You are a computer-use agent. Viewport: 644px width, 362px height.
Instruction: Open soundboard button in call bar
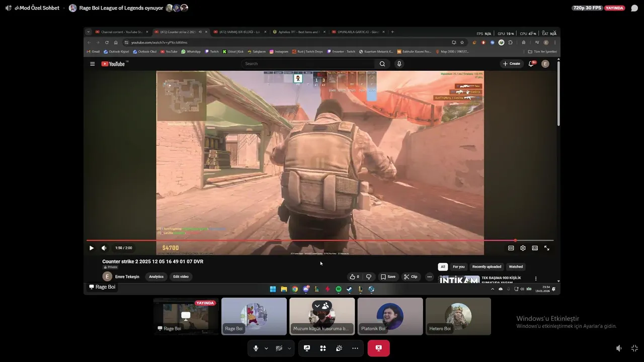coord(339,348)
